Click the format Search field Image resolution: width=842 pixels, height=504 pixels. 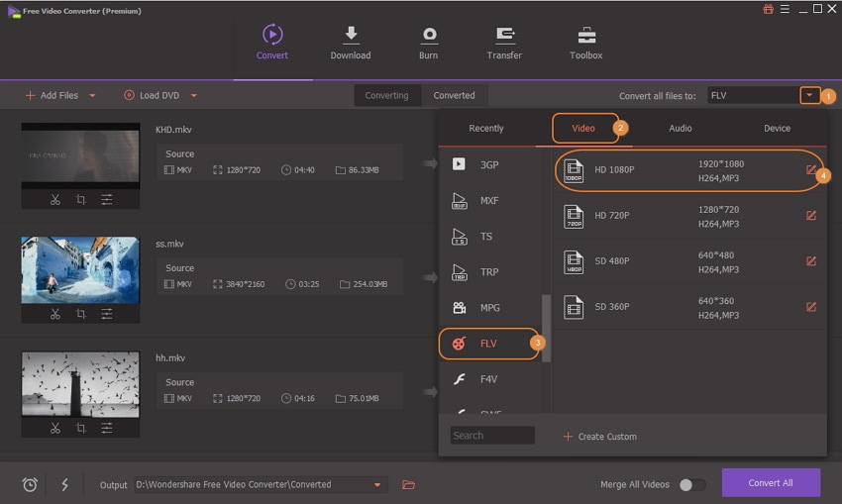[x=492, y=436]
